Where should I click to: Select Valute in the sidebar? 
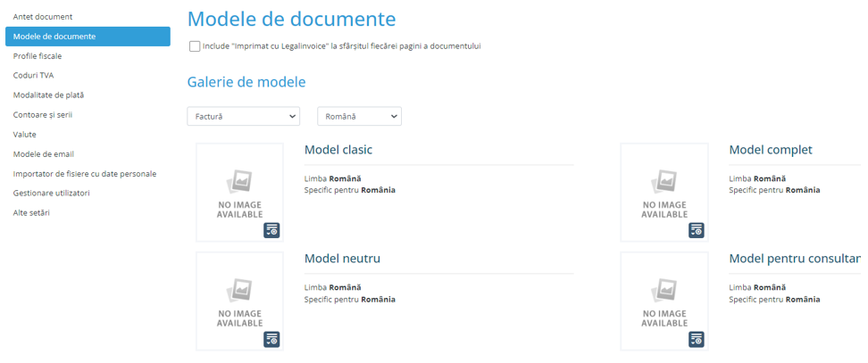click(x=25, y=135)
